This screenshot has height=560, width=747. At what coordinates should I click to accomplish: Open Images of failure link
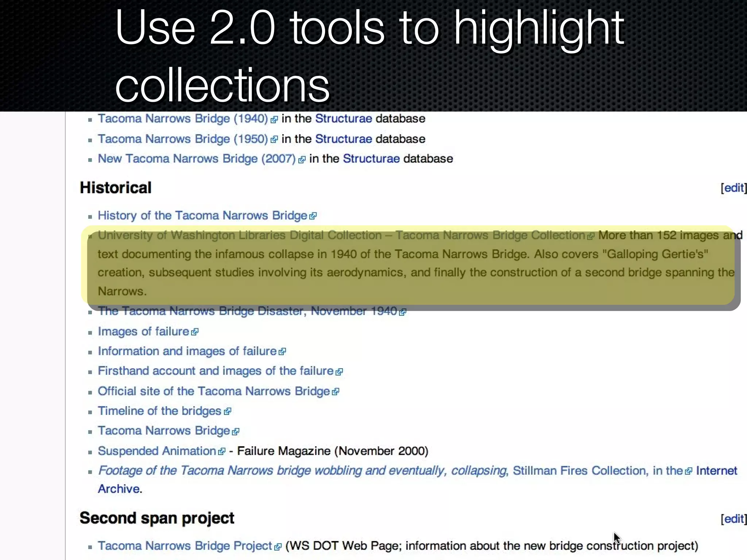(x=143, y=331)
